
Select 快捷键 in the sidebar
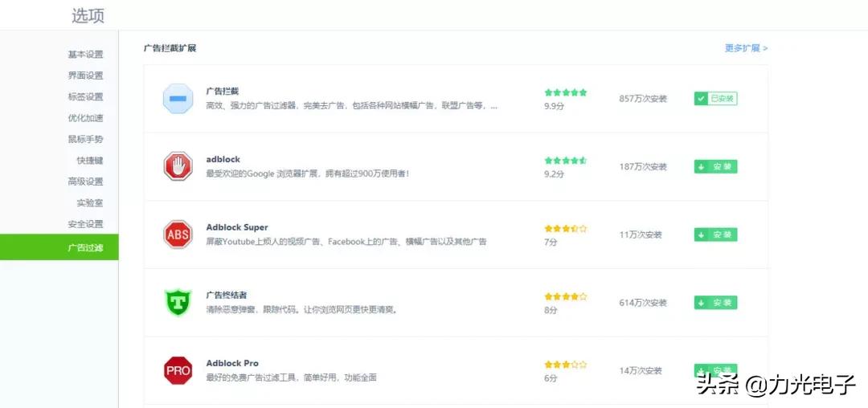[90, 161]
